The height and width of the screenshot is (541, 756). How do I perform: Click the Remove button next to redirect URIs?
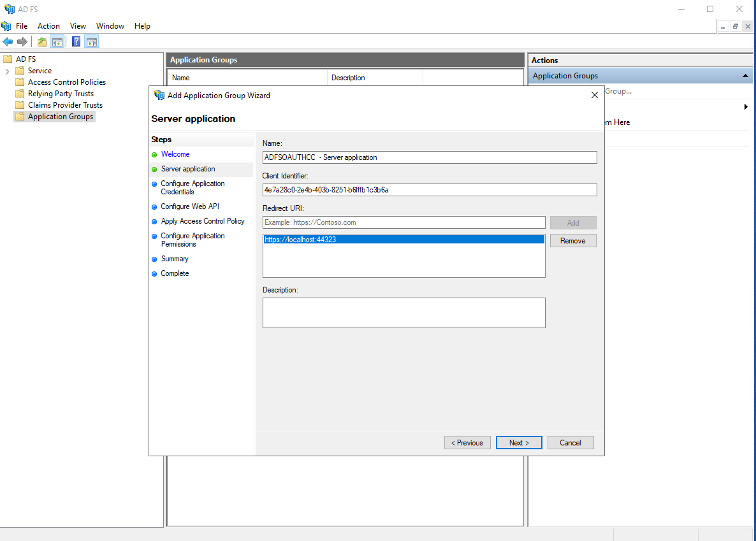click(572, 240)
